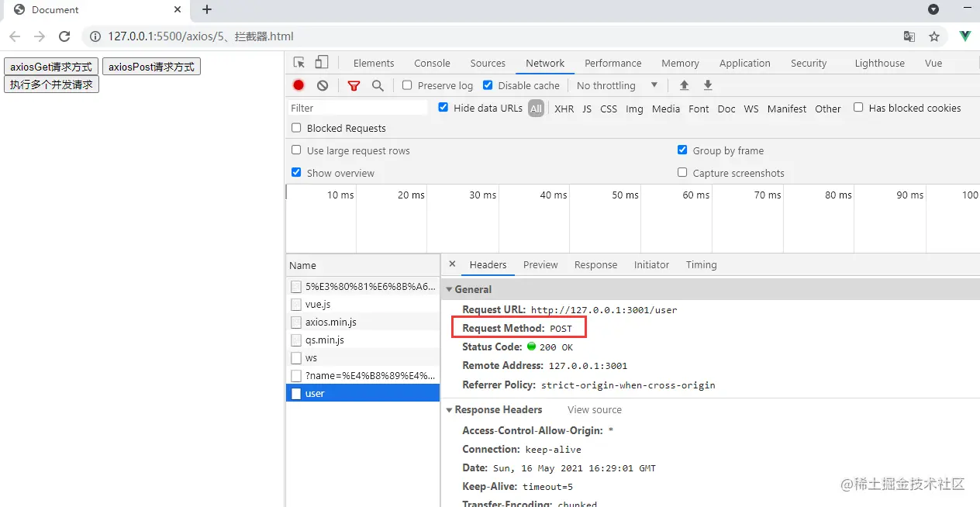Screen dimensions: 980x507
Task: Open the Initiator tab of request
Action: (651, 265)
